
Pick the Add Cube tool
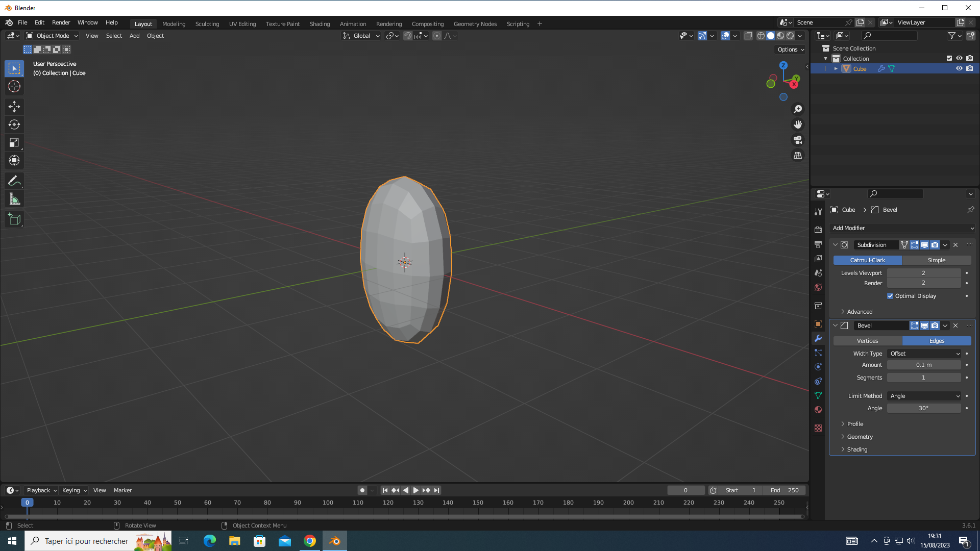coord(14,219)
